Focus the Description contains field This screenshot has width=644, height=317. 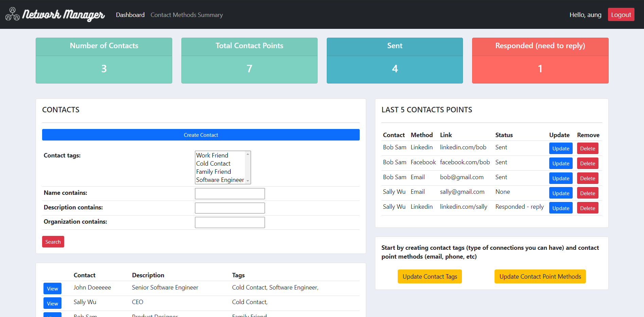[230, 208]
